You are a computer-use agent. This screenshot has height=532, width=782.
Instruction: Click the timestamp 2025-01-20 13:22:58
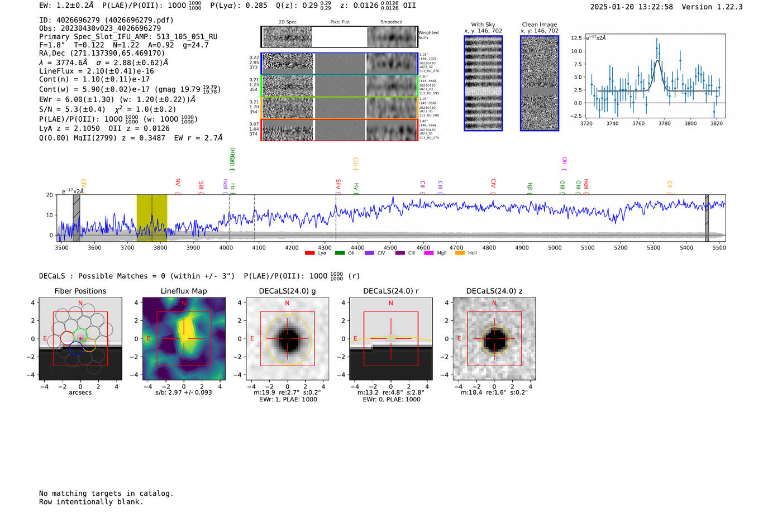(x=632, y=7)
